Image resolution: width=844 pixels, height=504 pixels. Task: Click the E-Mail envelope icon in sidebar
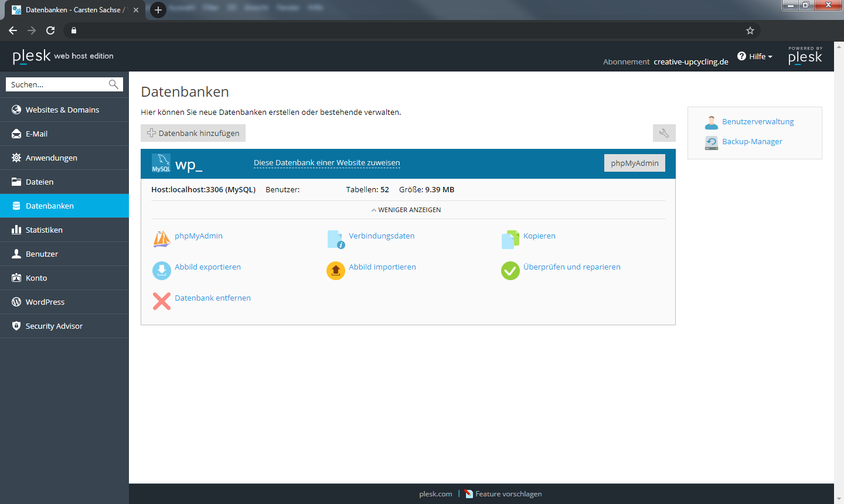point(16,134)
